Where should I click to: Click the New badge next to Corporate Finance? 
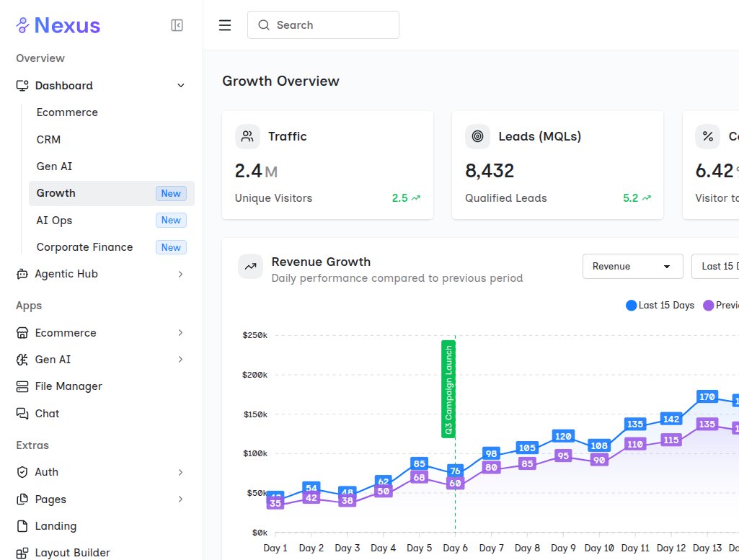click(171, 247)
